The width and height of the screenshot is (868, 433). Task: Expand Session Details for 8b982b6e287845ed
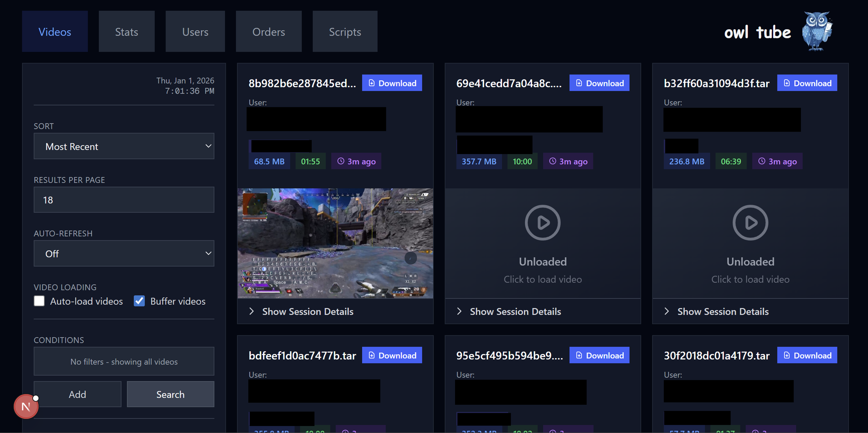click(335, 311)
